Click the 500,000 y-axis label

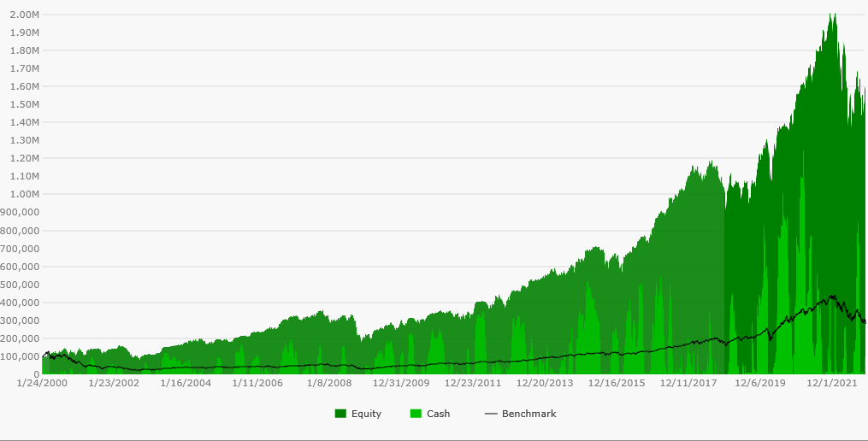[x=21, y=285]
